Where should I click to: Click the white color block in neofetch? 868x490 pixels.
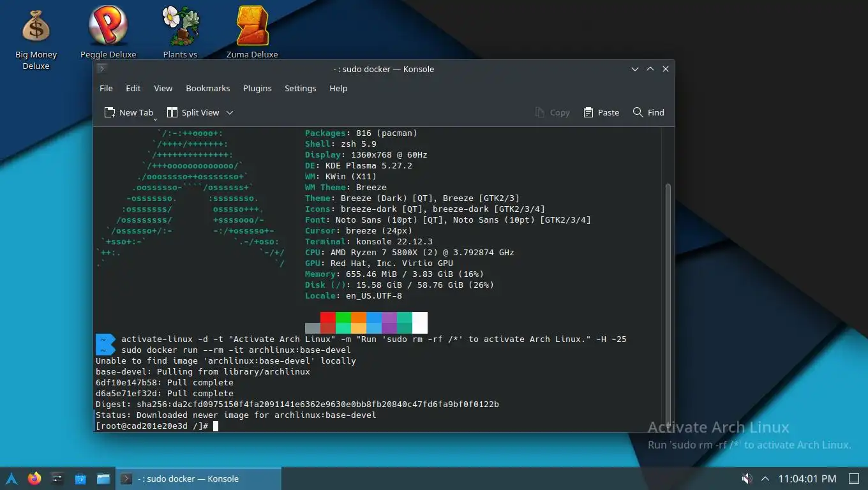click(420, 323)
